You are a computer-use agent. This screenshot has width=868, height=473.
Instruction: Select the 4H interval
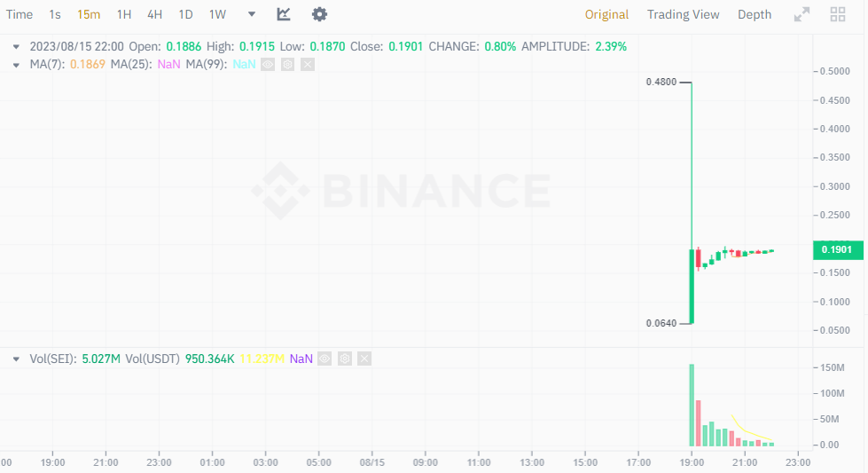coord(154,14)
